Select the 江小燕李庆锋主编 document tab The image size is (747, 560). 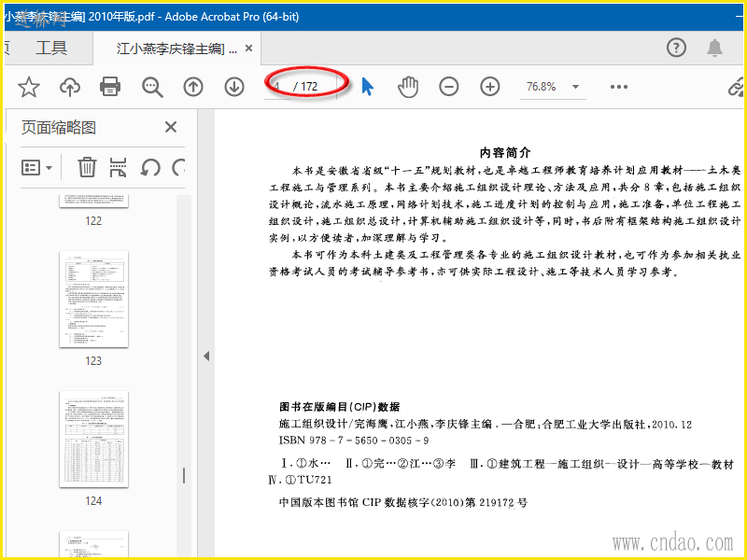click(176, 49)
